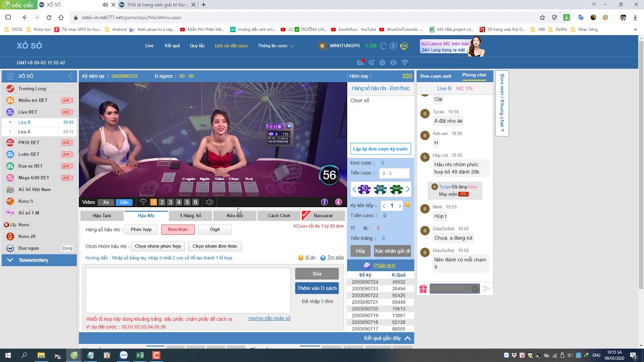This screenshot has width=644, height=362.
Task: Open the settings gear icon
Action: pos(382,63)
